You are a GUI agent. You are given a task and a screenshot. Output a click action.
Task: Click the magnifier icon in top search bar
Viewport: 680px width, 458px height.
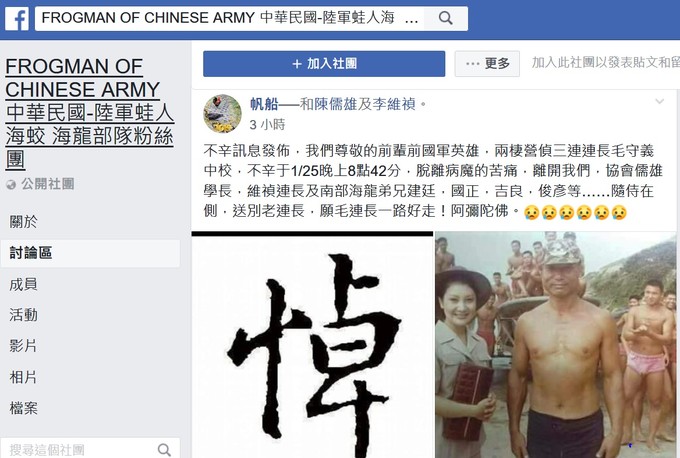click(445, 18)
